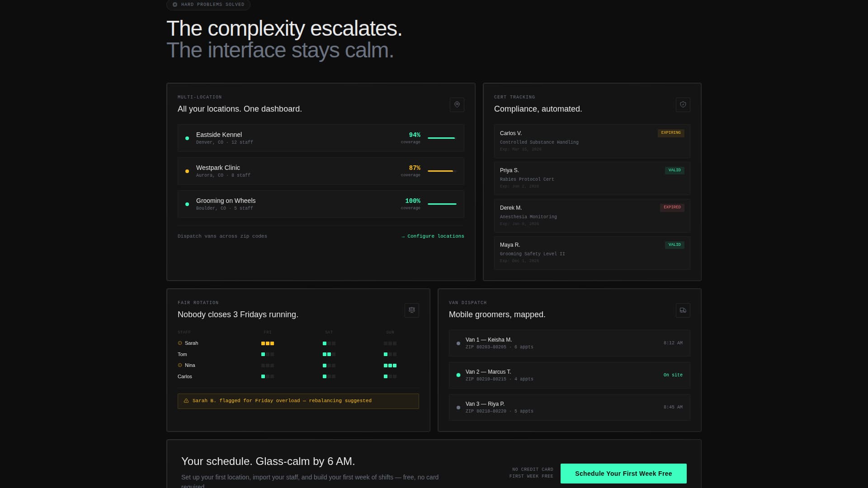This screenshot has height=488, width=868.
Task: Click Schedule Your First Week Free button
Action: (x=623, y=474)
